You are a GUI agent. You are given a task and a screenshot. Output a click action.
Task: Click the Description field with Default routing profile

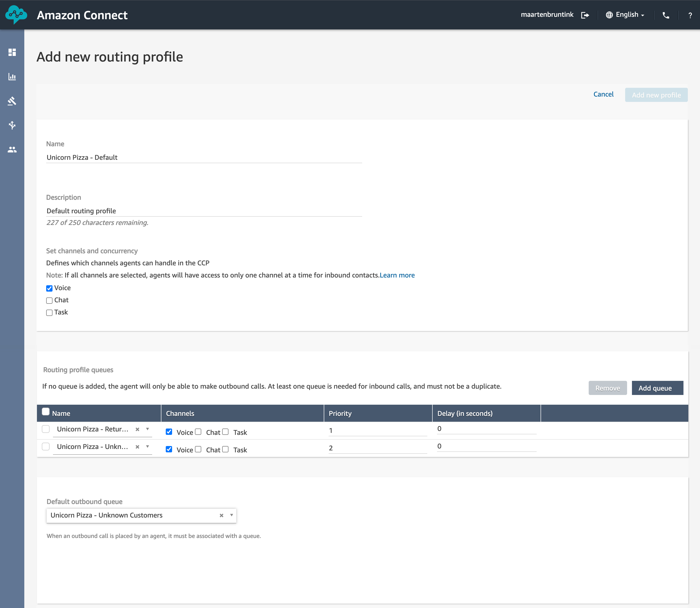pyautogui.click(x=204, y=211)
